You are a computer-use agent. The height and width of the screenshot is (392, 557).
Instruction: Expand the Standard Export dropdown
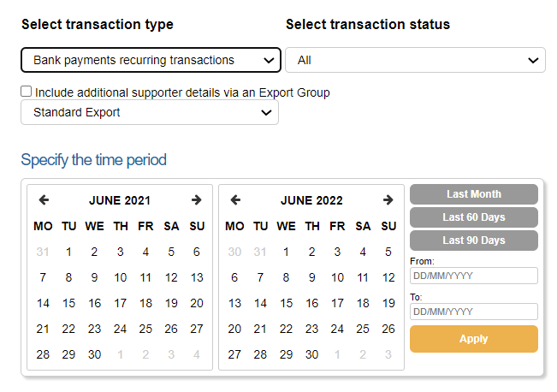point(150,112)
